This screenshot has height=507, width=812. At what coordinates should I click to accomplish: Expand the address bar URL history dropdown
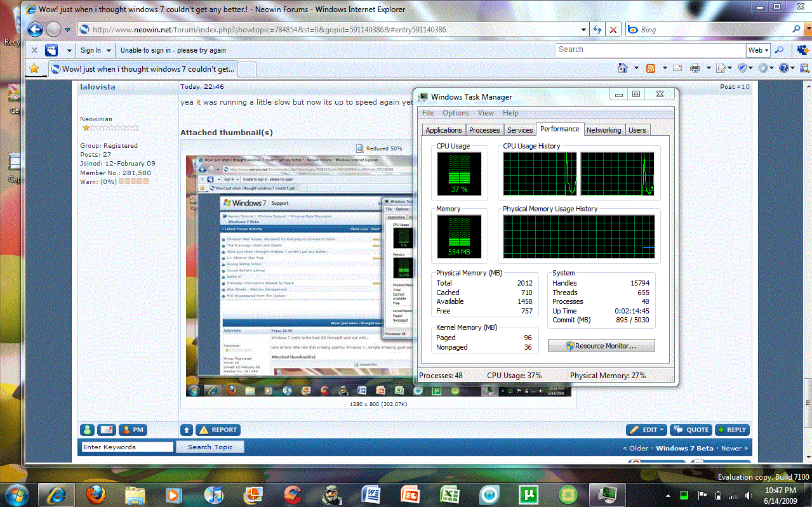(x=584, y=29)
